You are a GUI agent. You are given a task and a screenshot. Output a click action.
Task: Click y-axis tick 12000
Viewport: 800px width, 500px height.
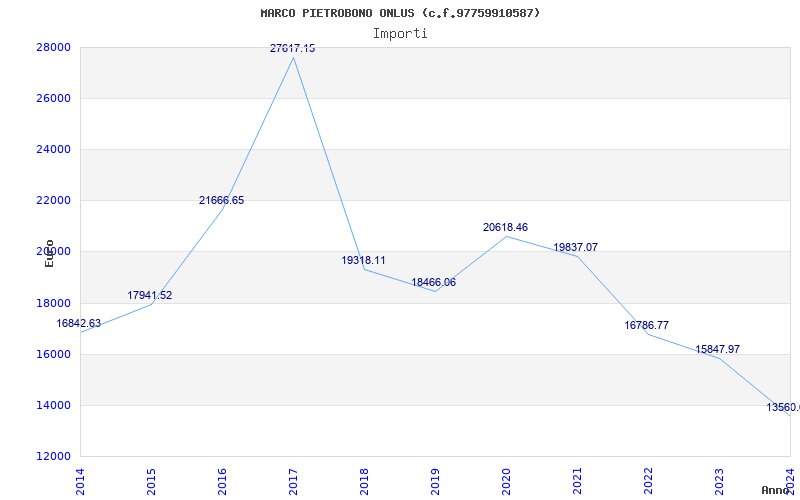[x=53, y=457]
